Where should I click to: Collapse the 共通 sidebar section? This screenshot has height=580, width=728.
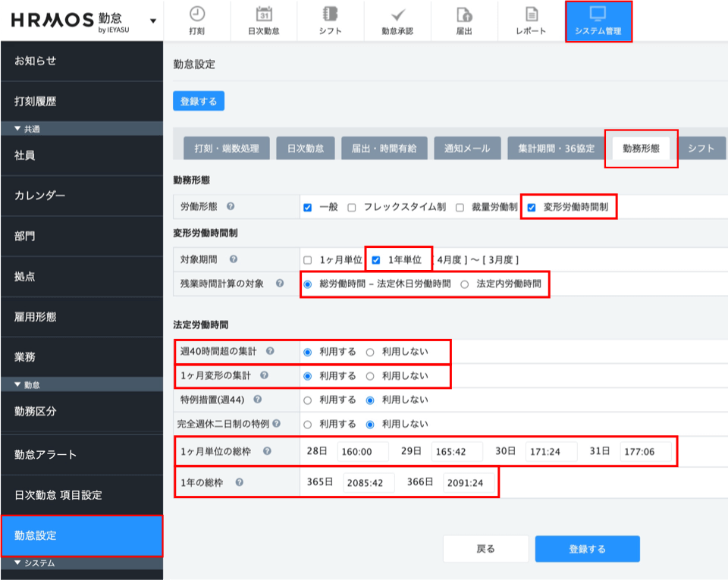(18, 129)
